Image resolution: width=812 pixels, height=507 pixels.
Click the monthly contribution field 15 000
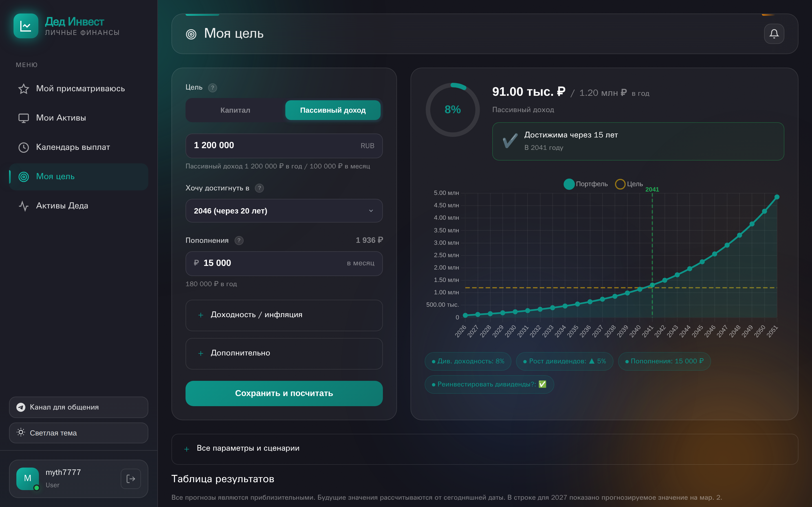268,263
